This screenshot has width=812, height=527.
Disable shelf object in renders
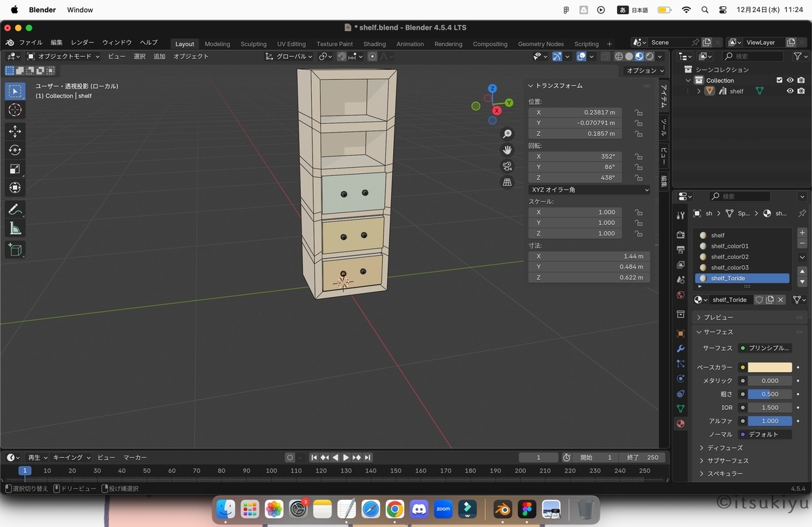(x=801, y=91)
